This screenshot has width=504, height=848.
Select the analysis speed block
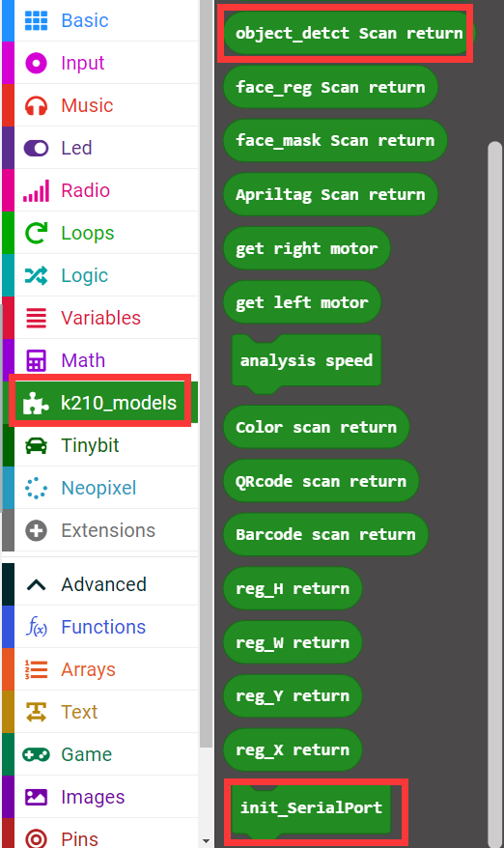pyautogui.click(x=306, y=361)
